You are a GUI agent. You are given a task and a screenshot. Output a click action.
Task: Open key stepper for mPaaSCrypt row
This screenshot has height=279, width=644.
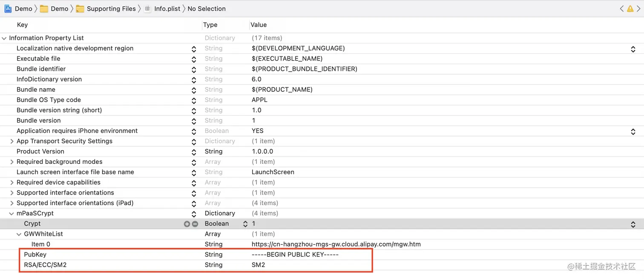point(194,214)
